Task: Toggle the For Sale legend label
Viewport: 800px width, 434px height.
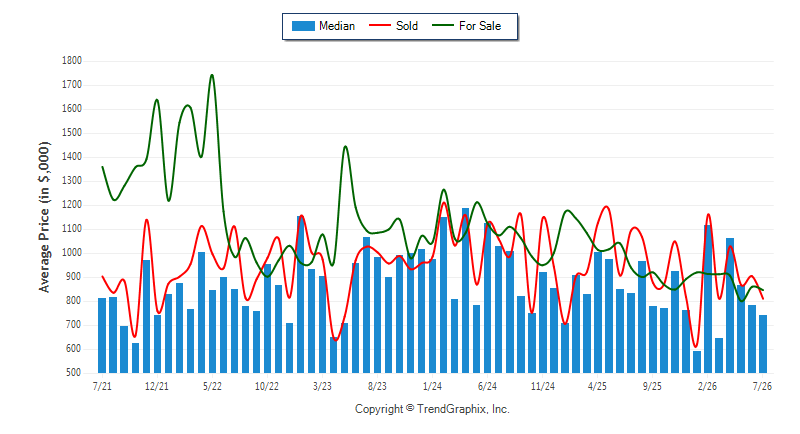Action: coord(480,26)
